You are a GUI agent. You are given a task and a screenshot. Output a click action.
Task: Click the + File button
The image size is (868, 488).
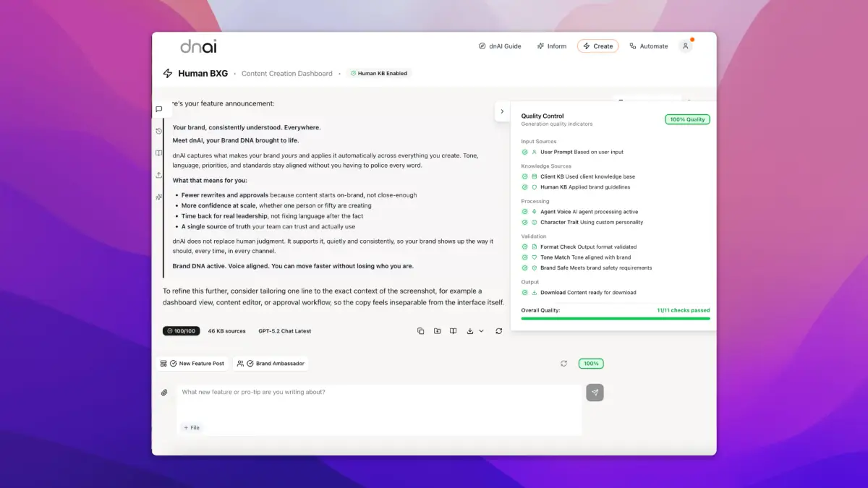tap(192, 428)
